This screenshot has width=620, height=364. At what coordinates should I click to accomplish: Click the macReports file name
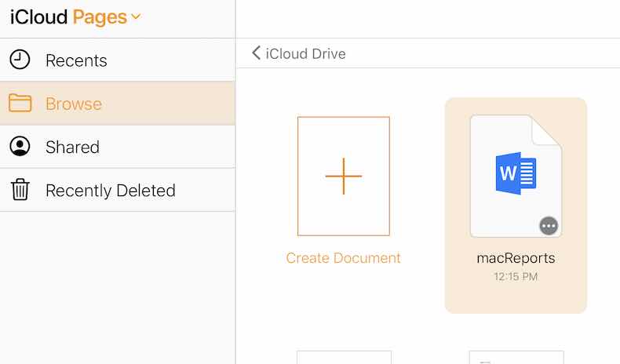click(x=516, y=258)
